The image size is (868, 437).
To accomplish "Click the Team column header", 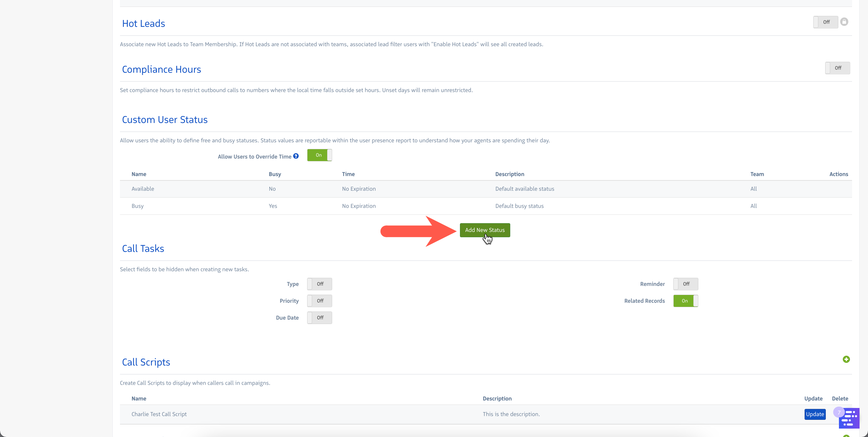I will (x=757, y=174).
